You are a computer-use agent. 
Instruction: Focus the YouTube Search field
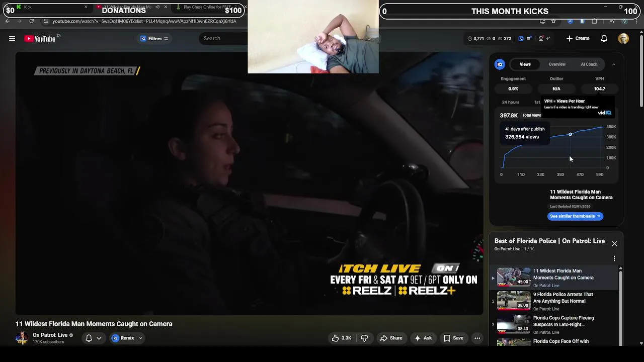point(224,38)
